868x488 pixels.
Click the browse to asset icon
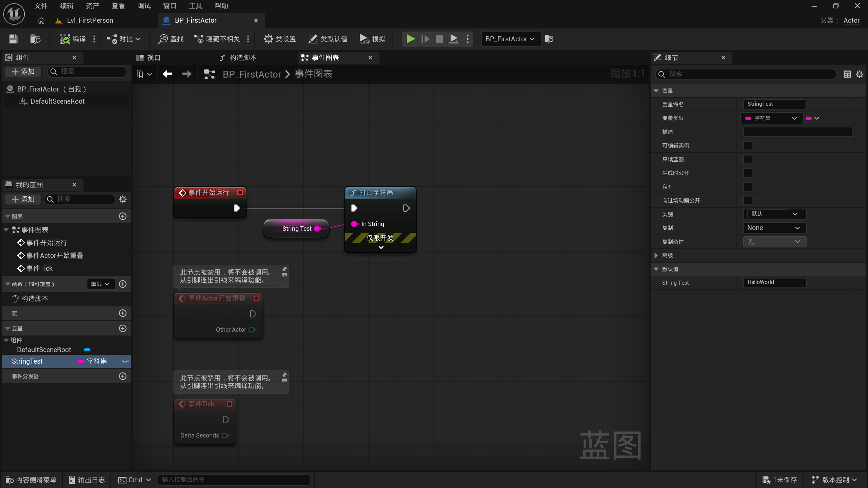click(35, 39)
